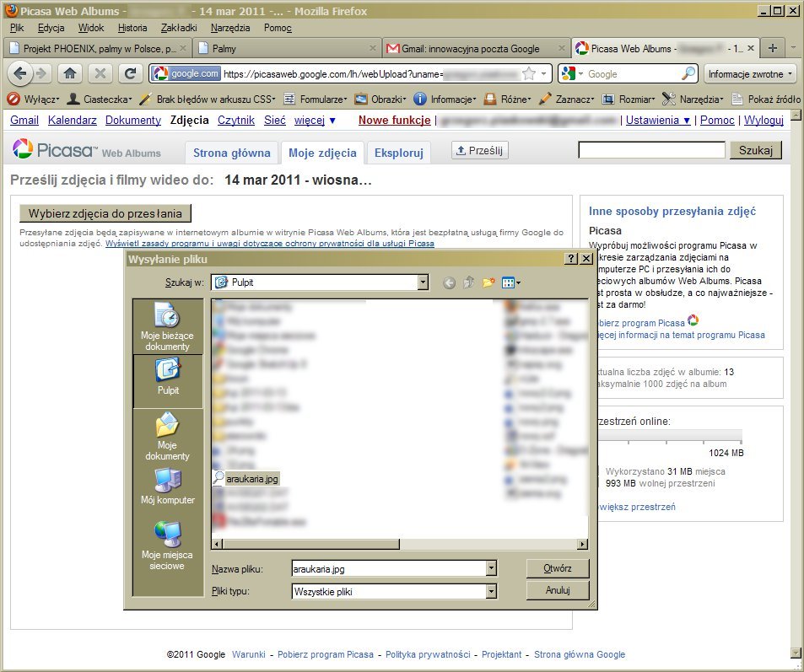Image resolution: width=804 pixels, height=672 pixels.
Task: Click Wybierz zdjęcia do przesłania button
Action: point(105,213)
